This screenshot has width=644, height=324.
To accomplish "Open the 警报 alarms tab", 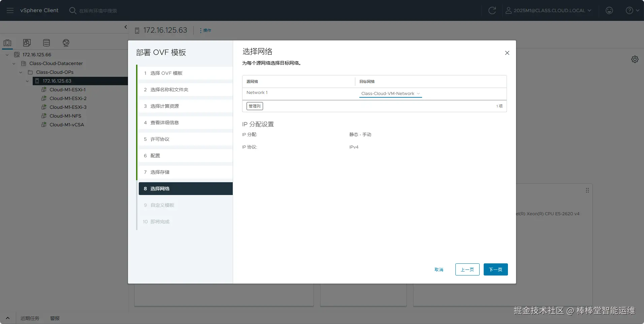I will coord(55,318).
